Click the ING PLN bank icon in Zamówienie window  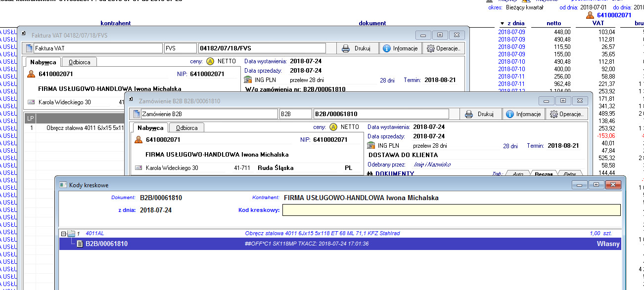pos(371,146)
